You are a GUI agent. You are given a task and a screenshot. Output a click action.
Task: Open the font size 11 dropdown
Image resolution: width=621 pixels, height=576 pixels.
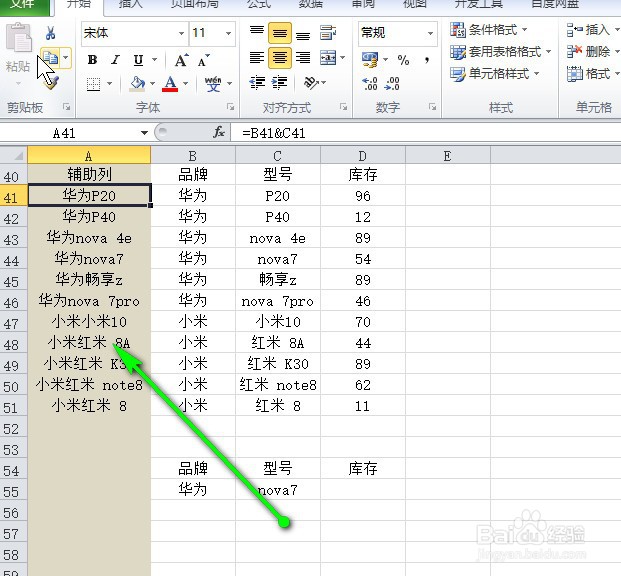click(x=228, y=33)
